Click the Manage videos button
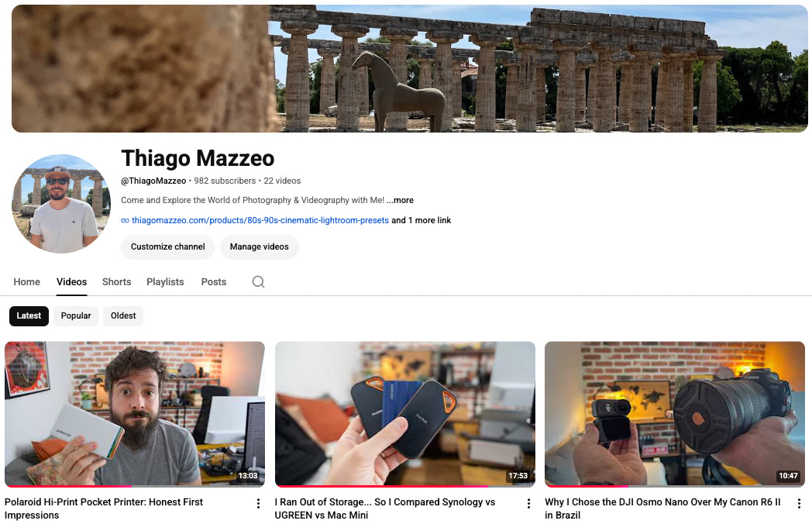This screenshot has height=524, width=812. point(260,246)
